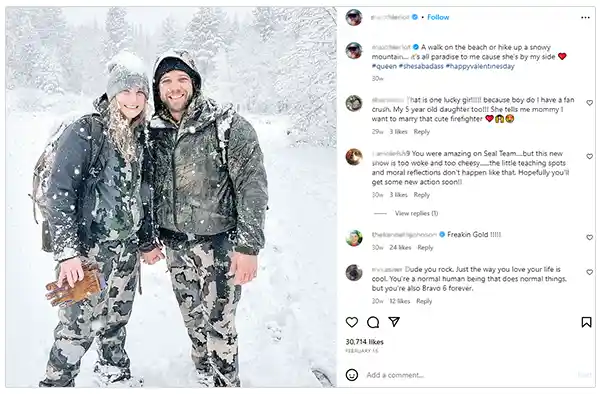Follow the post author

(x=438, y=17)
